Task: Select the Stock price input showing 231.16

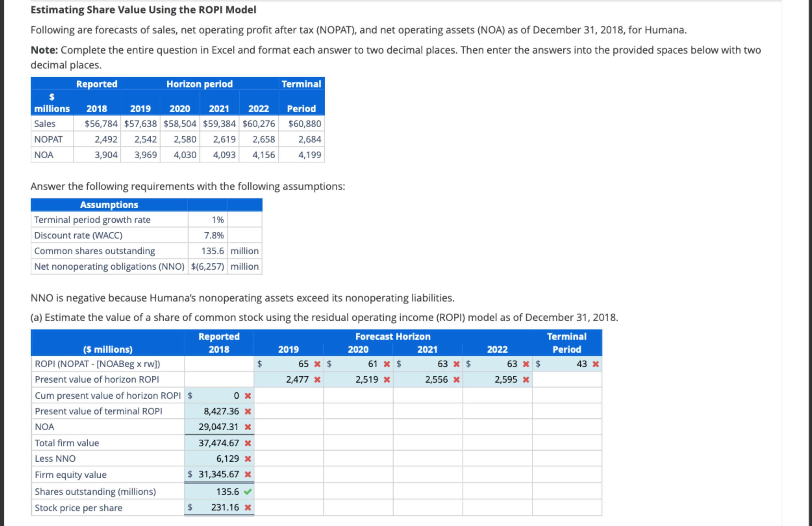Action: pos(223,508)
